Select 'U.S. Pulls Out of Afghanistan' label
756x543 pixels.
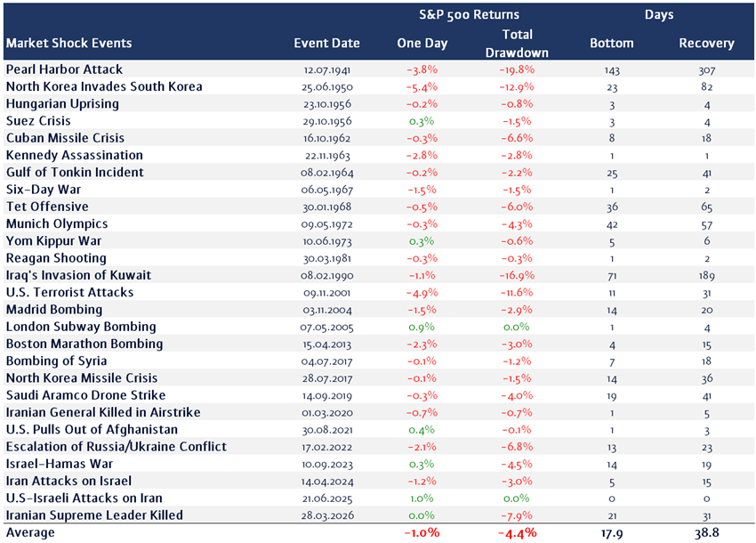92,430
